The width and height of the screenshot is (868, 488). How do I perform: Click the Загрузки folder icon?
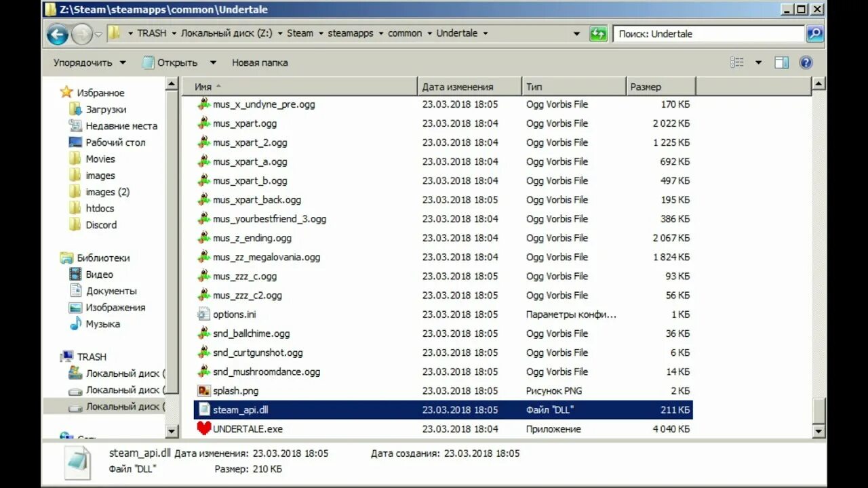pos(75,109)
